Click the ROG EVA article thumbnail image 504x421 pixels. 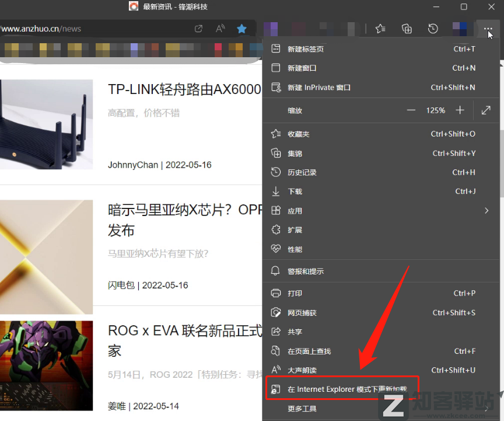pyautogui.click(x=47, y=366)
